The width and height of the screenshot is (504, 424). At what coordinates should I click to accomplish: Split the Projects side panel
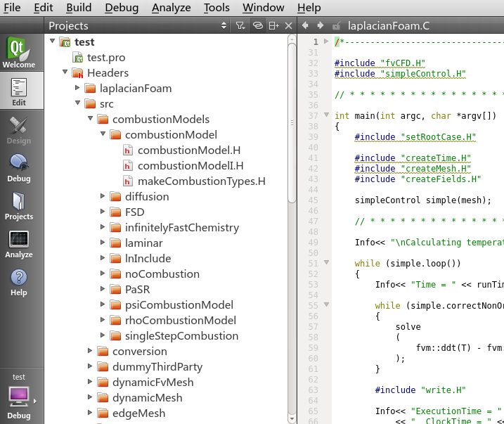click(273, 25)
